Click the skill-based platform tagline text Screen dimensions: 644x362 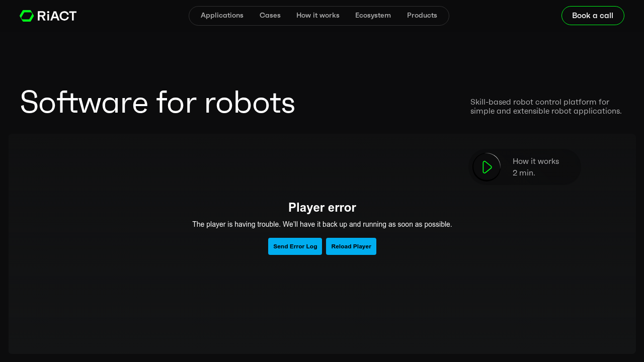tap(546, 107)
